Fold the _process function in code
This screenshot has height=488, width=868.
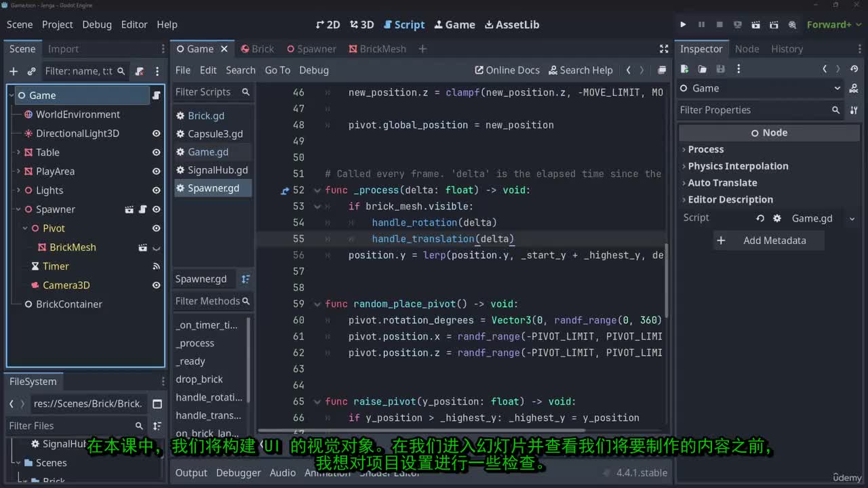click(x=317, y=190)
